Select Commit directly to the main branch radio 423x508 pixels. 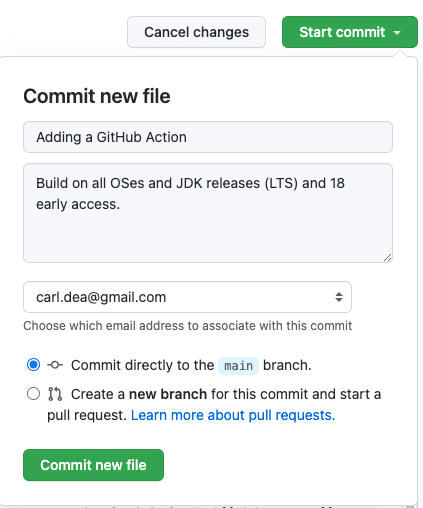[33, 365]
